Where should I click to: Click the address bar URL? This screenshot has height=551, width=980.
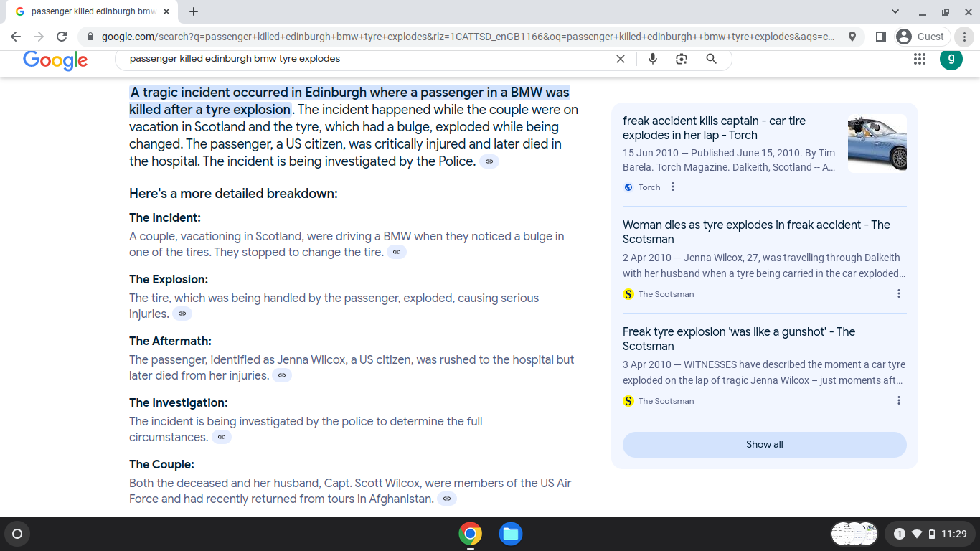pyautogui.click(x=468, y=37)
